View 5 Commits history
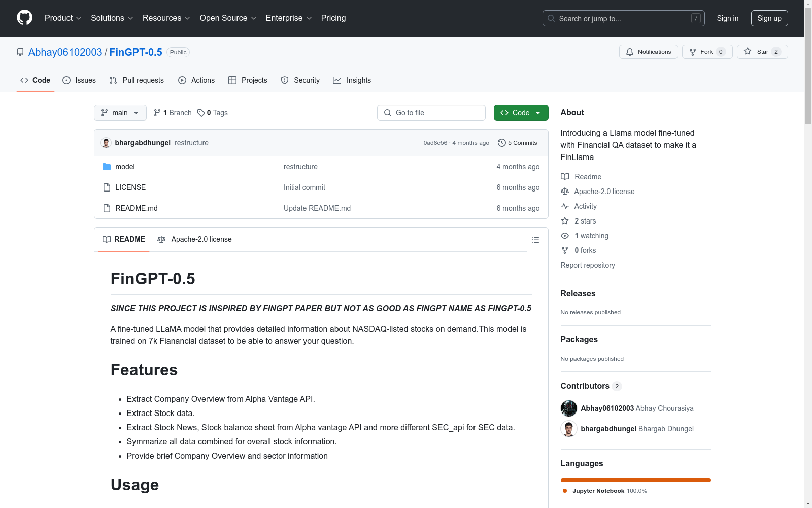The image size is (812, 508). click(x=518, y=143)
